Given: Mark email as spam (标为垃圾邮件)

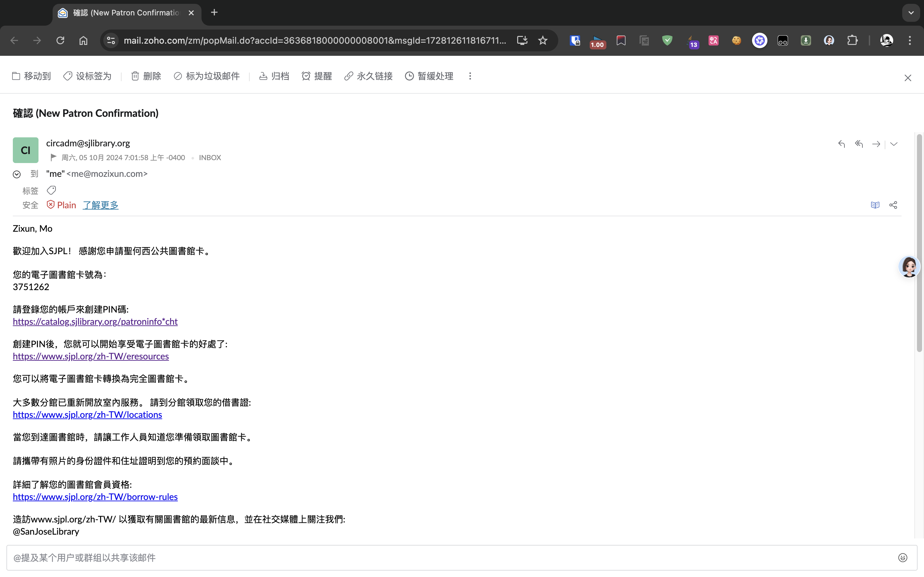Looking at the screenshot, I should click(x=206, y=76).
